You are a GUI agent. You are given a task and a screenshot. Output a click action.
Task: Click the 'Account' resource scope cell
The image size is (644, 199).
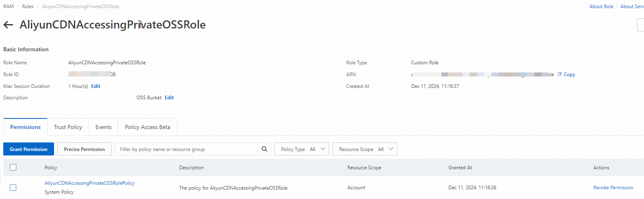356,188
